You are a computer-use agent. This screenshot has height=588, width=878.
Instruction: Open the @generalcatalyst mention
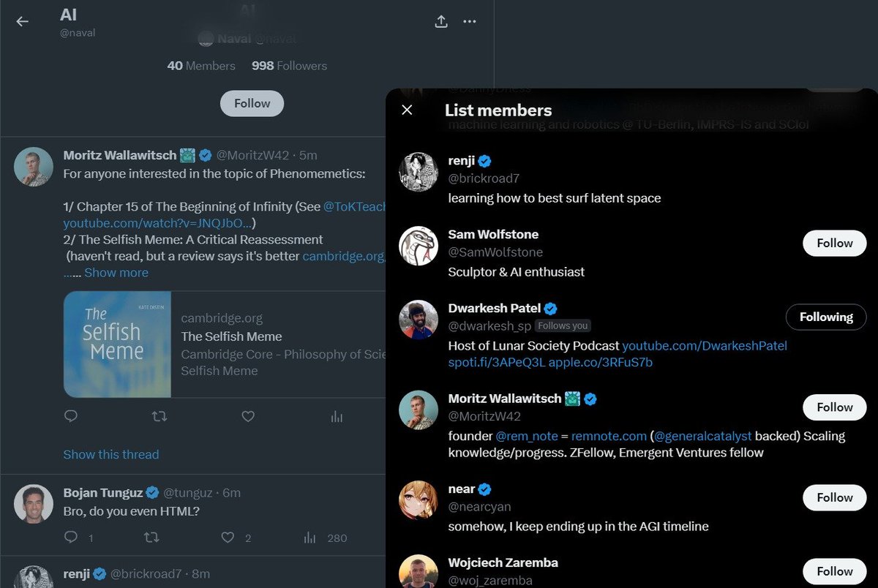[x=702, y=436]
